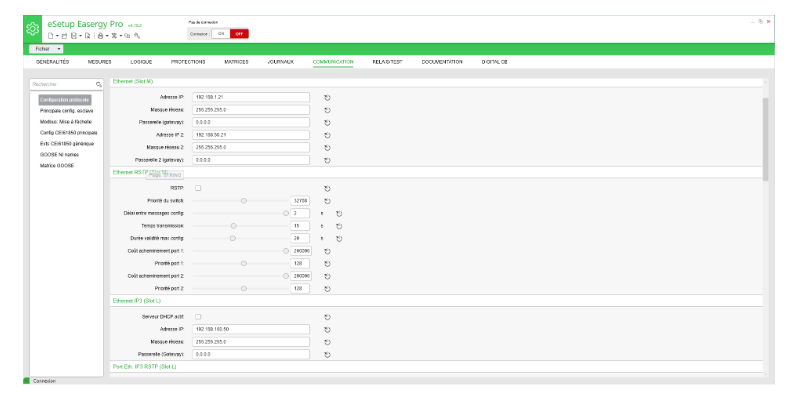Reset the Priorité port 1 value

tap(327, 263)
